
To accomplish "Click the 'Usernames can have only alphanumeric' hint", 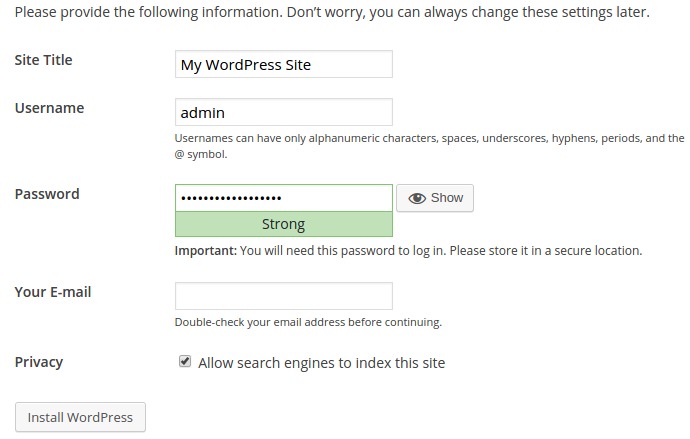I will pos(429,138).
